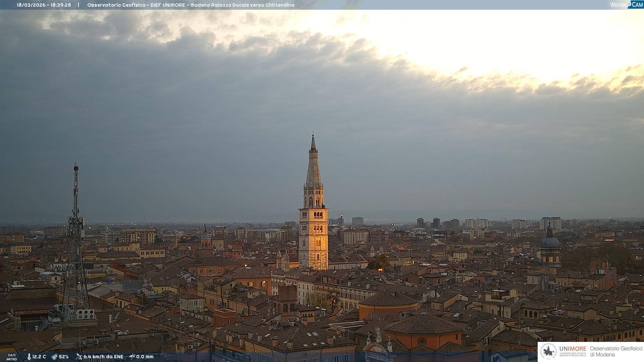The width and height of the screenshot is (644, 362).
Task: Click the 12.2 C temperature reading
Action: pos(39,357)
